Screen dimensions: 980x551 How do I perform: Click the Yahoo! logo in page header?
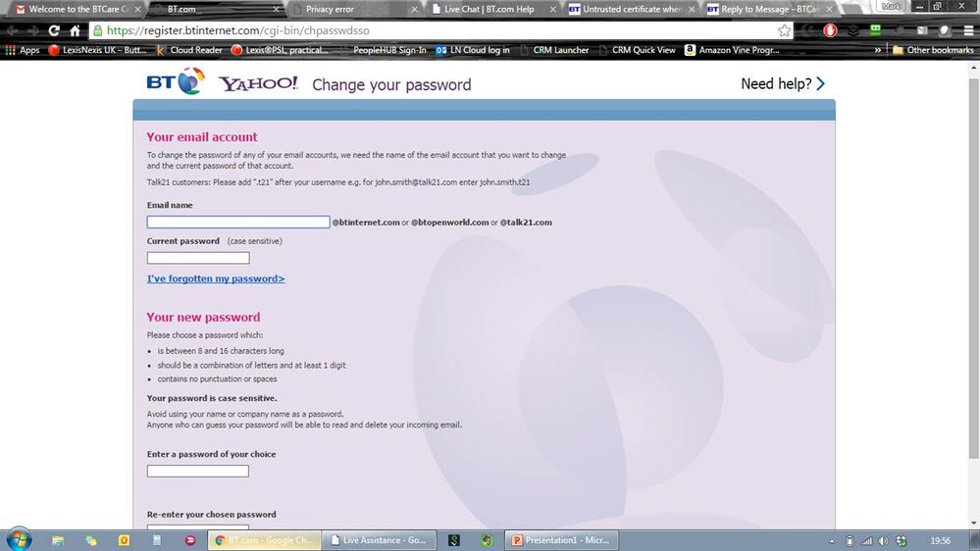[258, 83]
